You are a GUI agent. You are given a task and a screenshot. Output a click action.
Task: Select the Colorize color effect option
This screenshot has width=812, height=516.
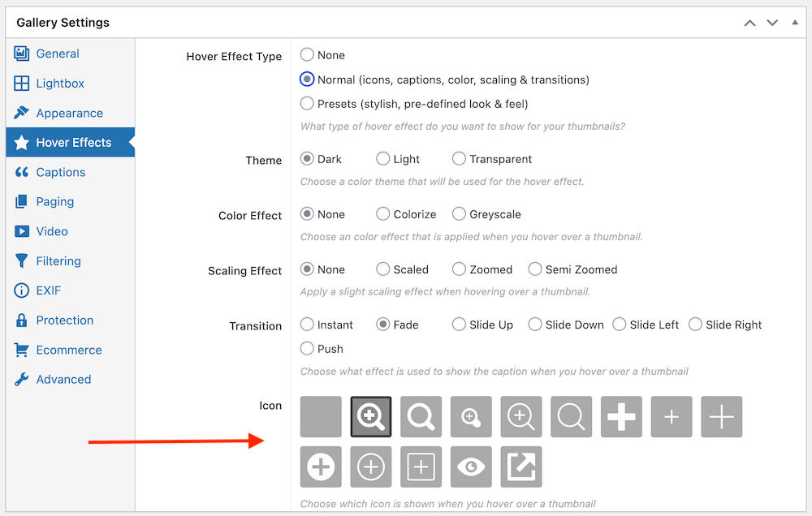coord(382,213)
